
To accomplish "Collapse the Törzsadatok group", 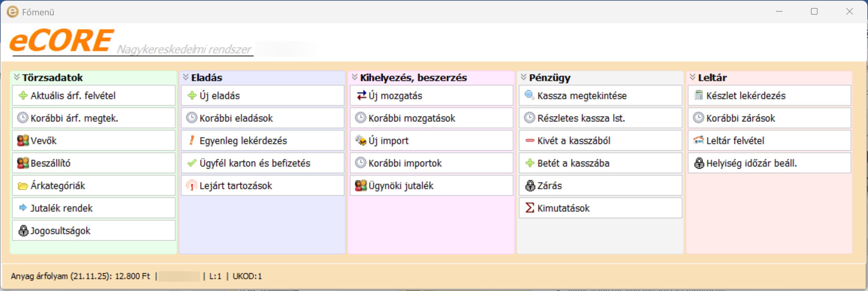I will (x=16, y=77).
